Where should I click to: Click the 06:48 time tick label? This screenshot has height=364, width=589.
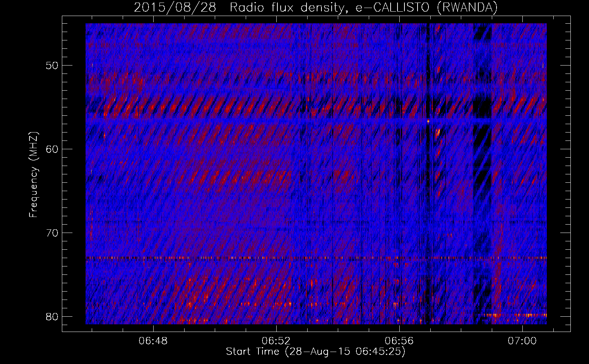click(153, 341)
